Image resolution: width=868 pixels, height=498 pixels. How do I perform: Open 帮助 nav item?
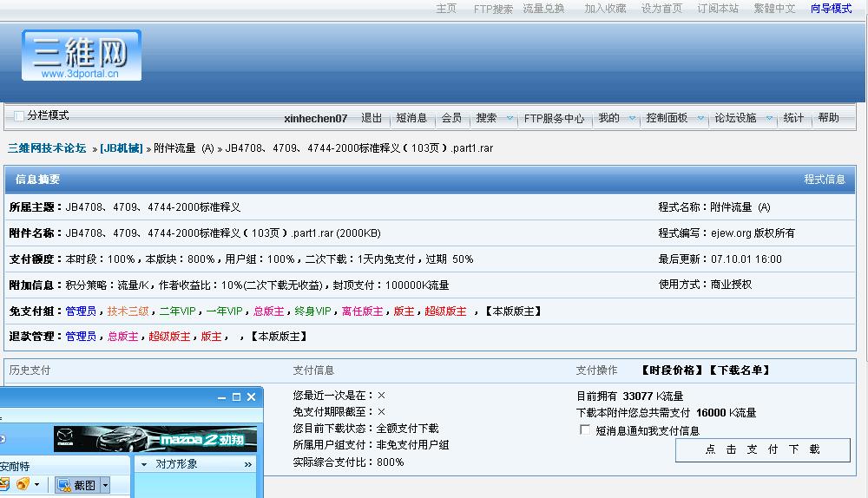pos(828,118)
